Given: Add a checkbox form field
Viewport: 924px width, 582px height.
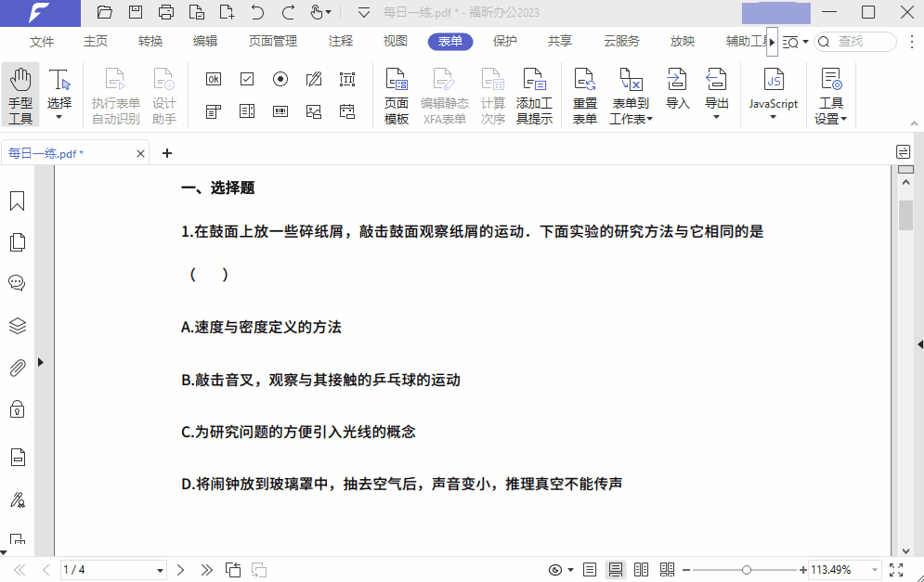Looking at the screenshot, I should 246,79.
